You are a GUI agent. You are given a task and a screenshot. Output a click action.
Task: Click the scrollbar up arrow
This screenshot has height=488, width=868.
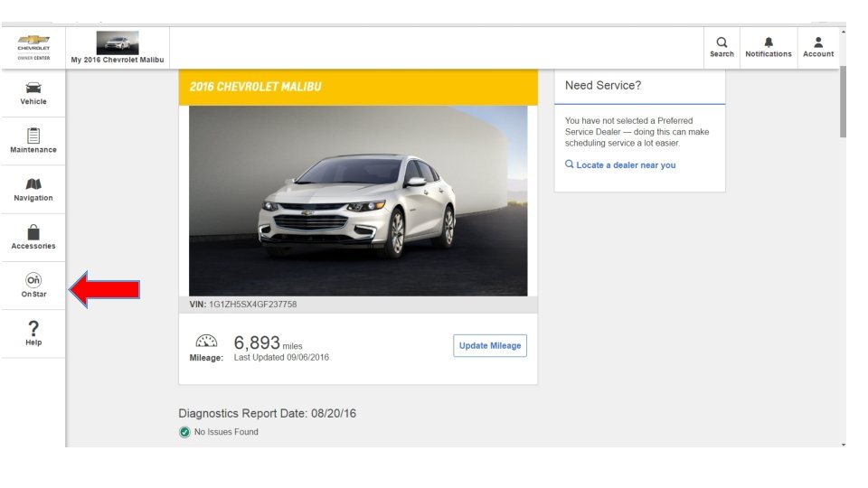click(x=843, y=33)
